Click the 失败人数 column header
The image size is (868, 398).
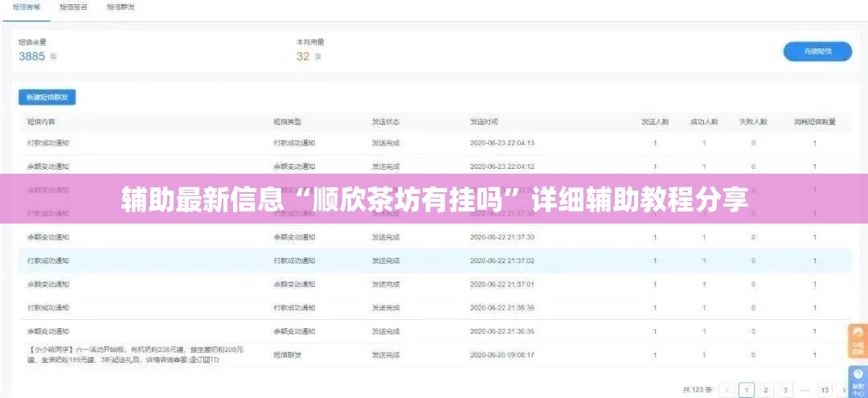point(753,121)
